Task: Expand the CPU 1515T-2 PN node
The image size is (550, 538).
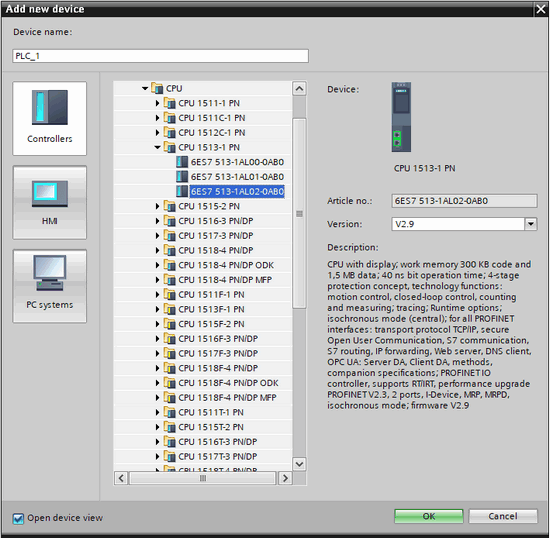Action: [x=157, y=427]
